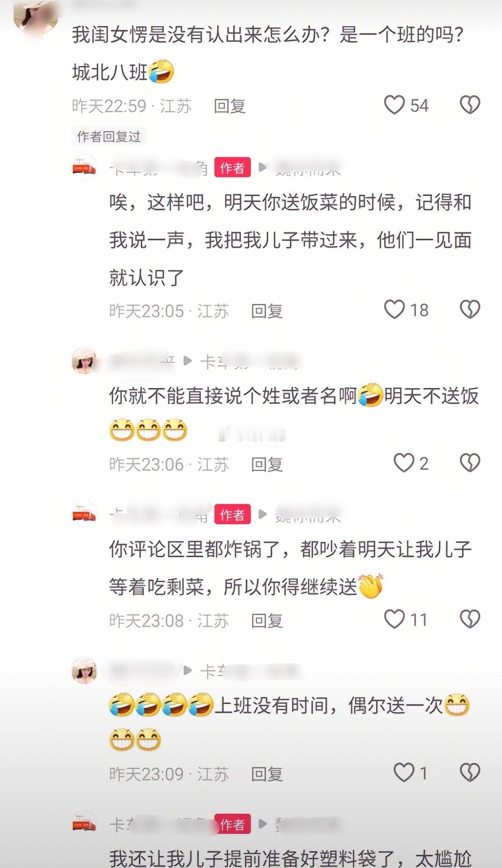Image resolution: width=502 pixels, height=868 pixels.
Task: Like the 23:09 reply with 1 like
Action: point(403,773)
